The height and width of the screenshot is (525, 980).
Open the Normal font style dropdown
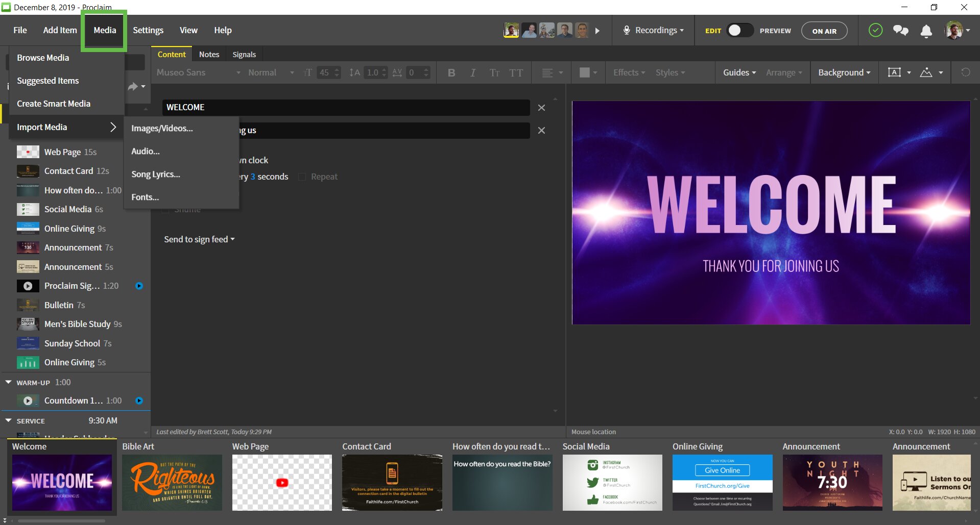coord(271,72)
